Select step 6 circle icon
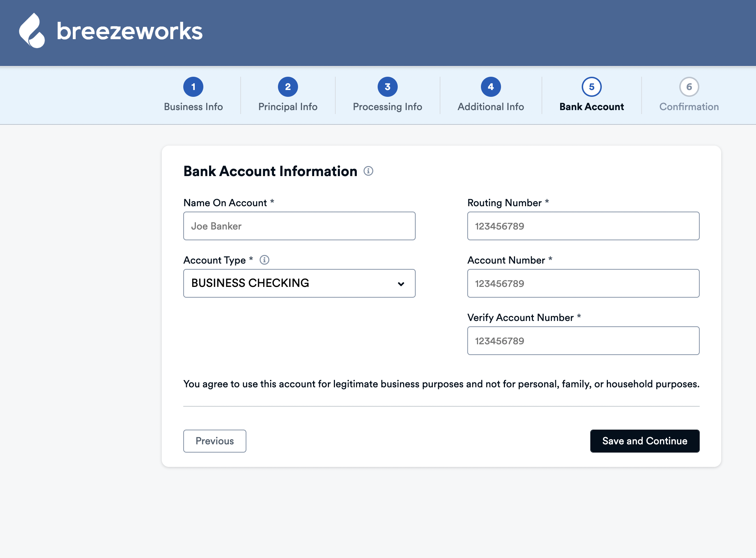Viewport: 756px width, 558px height. [689, 87]
